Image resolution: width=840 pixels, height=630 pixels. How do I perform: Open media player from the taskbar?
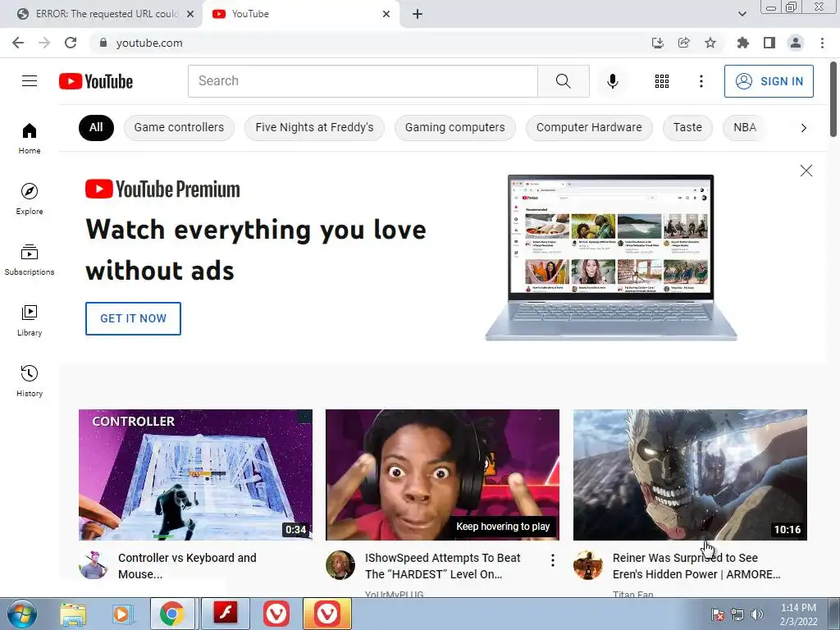click(121, 614)
